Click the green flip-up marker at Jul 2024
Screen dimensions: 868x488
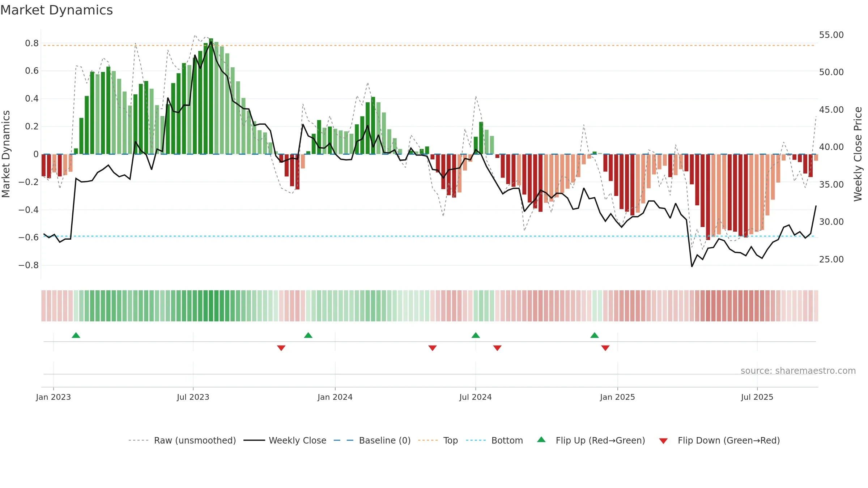(x=476, y=335)
